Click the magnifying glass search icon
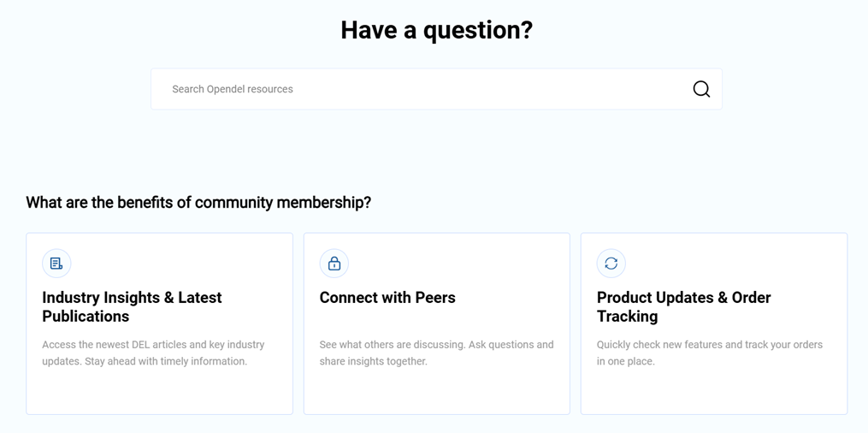 pos(701,89)
